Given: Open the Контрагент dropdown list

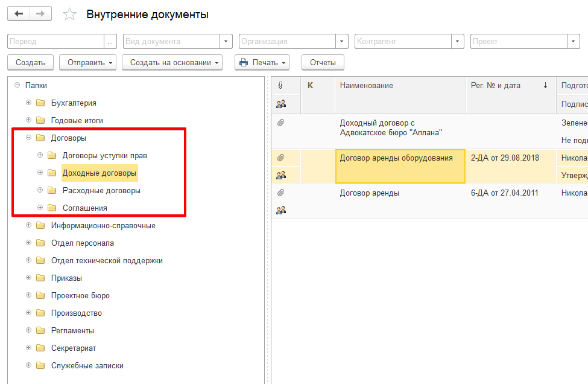Looking at the screenshot, I should click(458, 42).
